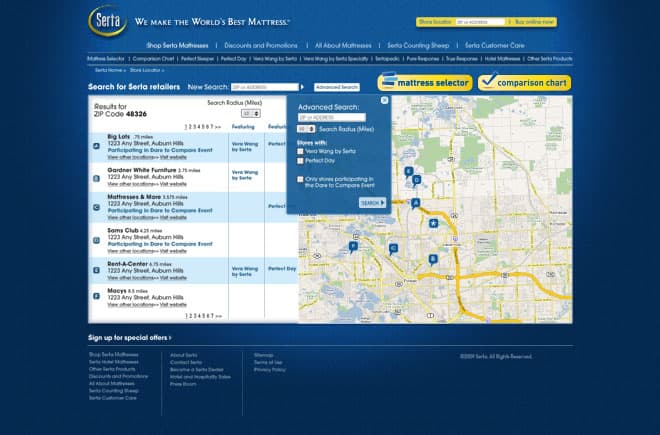Click the B marker icon beside Gardner White Furniture
Screen dimensions: 660x435
tap(96, 179)
